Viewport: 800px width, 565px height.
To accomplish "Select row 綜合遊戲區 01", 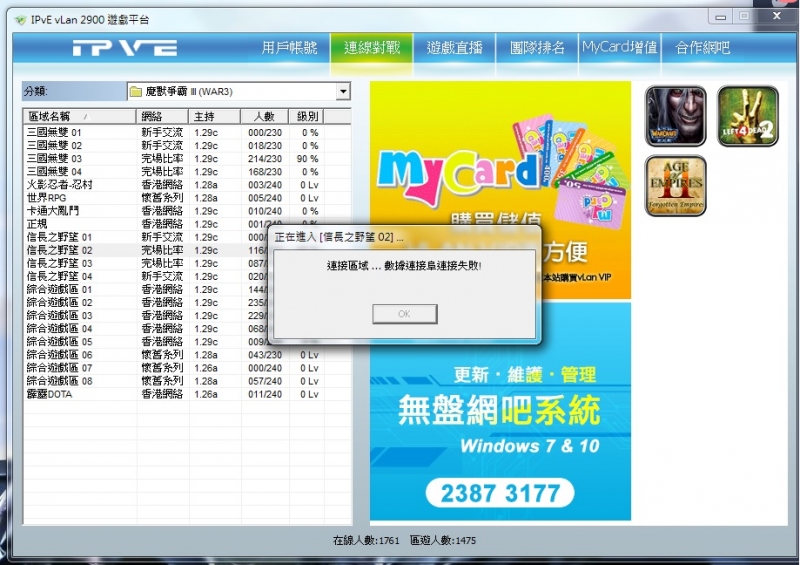I will click(x=187, y=289).
